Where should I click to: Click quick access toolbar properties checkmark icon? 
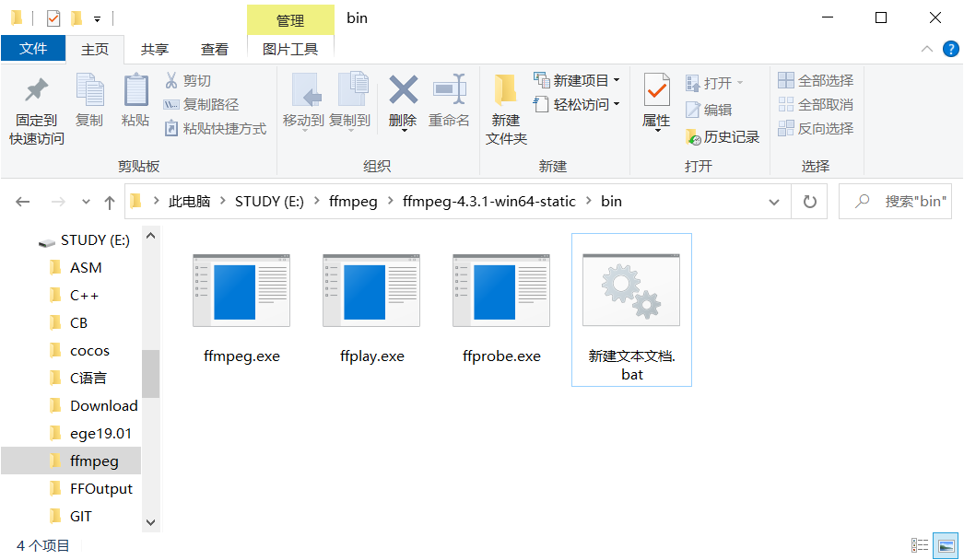tap(53, 18)
